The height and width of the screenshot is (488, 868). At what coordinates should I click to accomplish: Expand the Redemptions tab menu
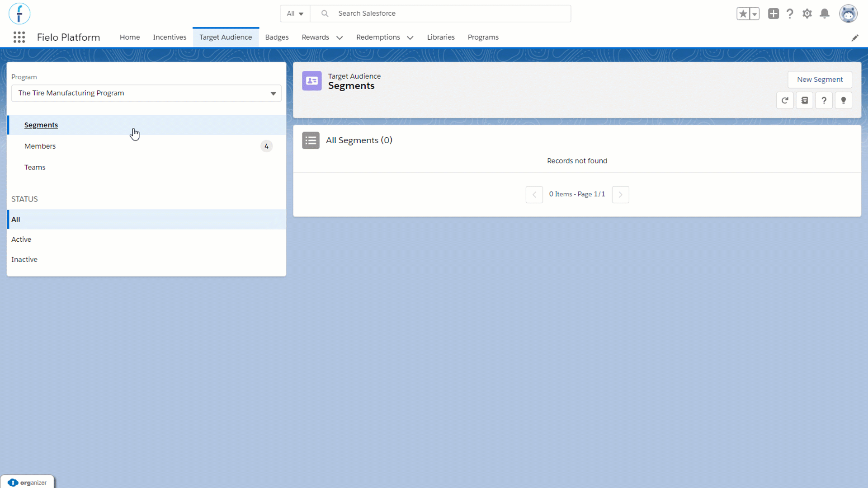[410, 38]
